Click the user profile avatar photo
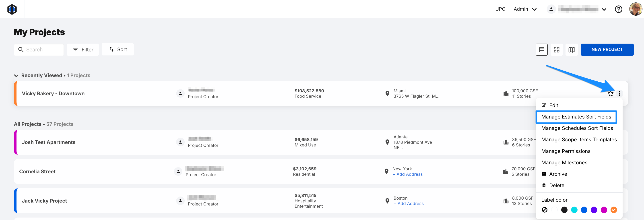The height and width of the screenshot is (220, 644). pyautogui.click(x=635, y=9)
